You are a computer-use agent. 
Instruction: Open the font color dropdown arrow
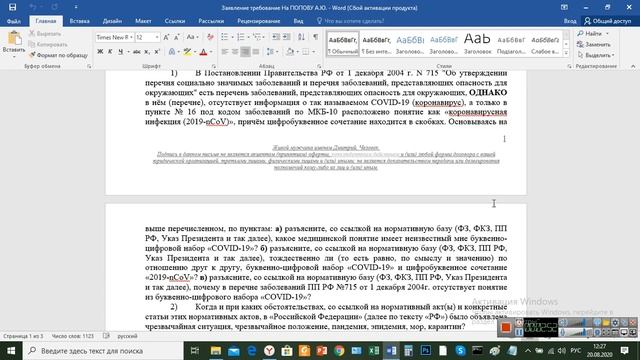pyautogui.click(x=211, y=52)
